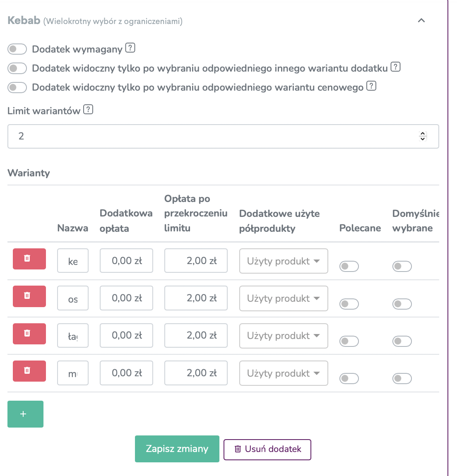Image resolution: width=457 pixels, height=476 pixels.
Task: Remove the "łag" variant with trash icon
Action: pyautogui.click(x=29, y=334)
